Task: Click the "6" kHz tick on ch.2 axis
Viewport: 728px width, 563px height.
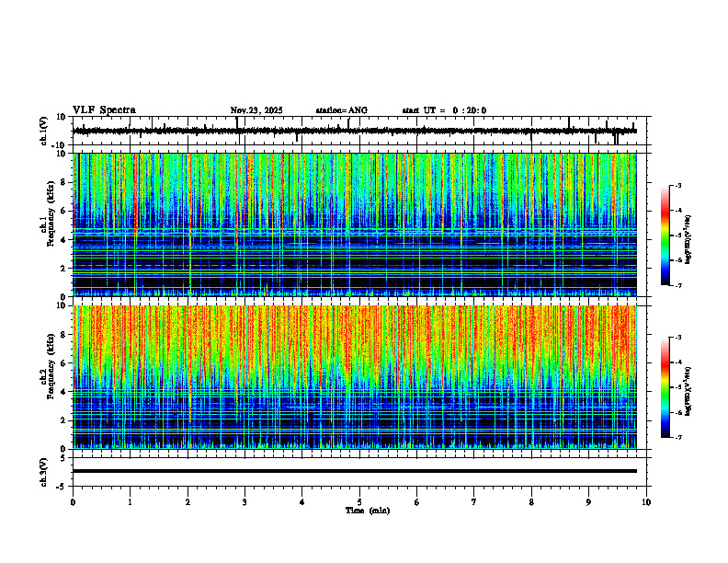Action: coord(64,363)
